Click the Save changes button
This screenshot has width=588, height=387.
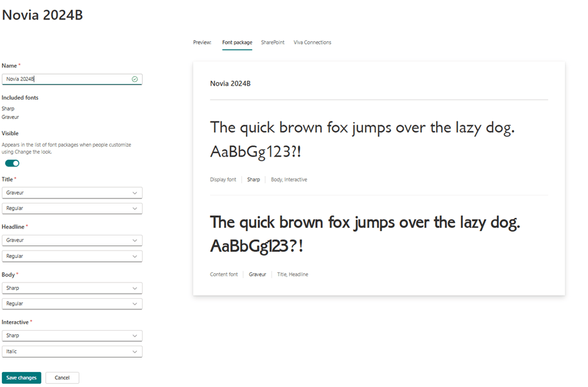click(21, 378)
